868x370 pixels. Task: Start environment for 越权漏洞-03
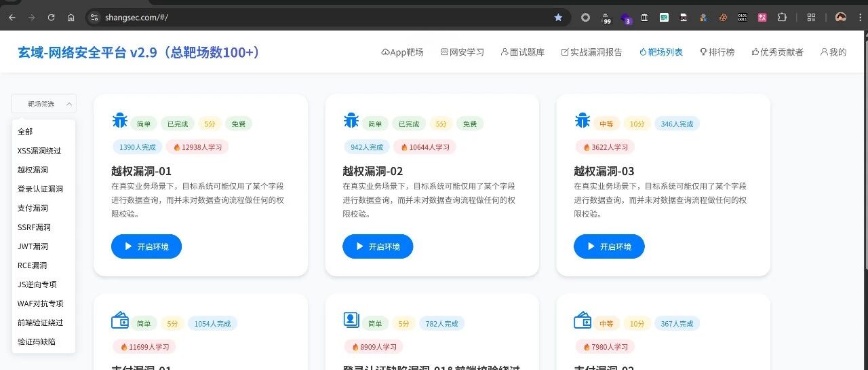[x=609, y=246]
